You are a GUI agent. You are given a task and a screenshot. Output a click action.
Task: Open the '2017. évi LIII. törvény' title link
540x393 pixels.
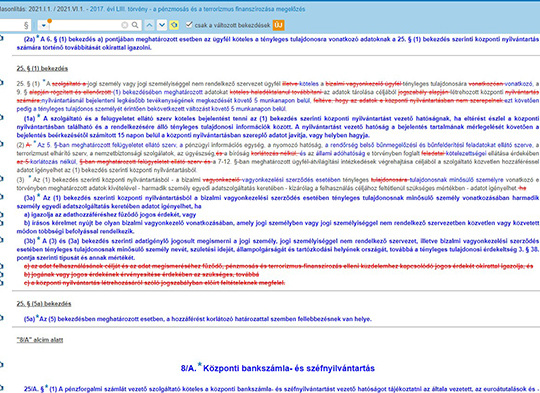point(197,9)
